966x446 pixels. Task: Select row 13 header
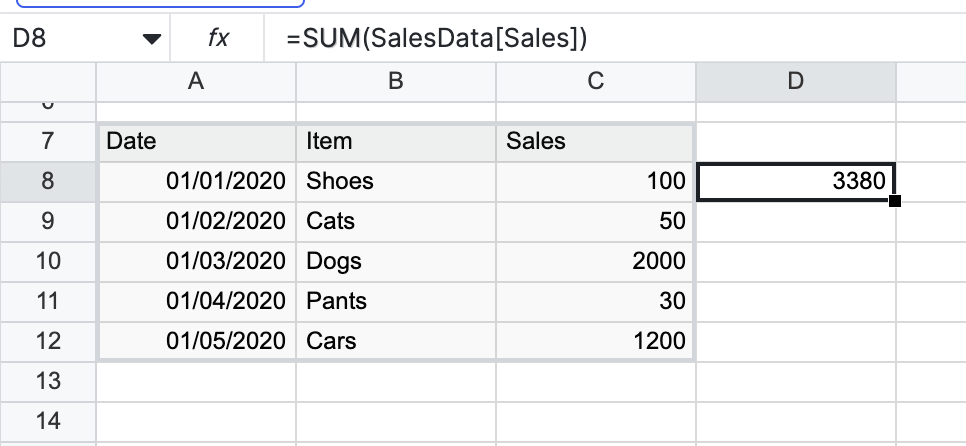pyautogui.click(x=48, y=381)
